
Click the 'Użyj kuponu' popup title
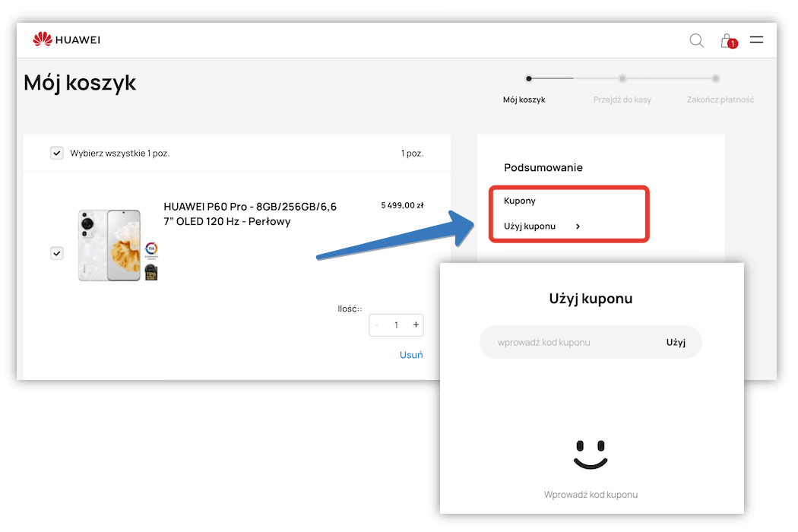tap(591, 299)
